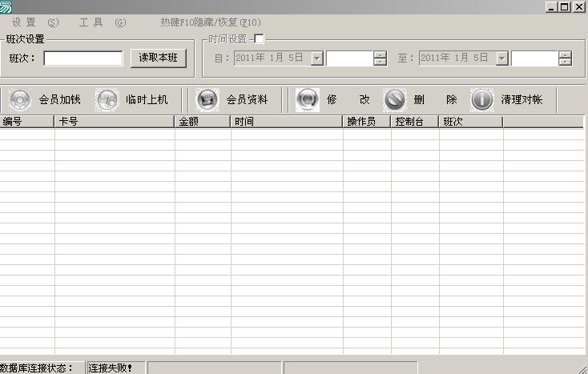Image resolution: width=588 pixels, height=374 pixels.
Task: Open the 自 start date dropdown
Action: coord(317,58)
